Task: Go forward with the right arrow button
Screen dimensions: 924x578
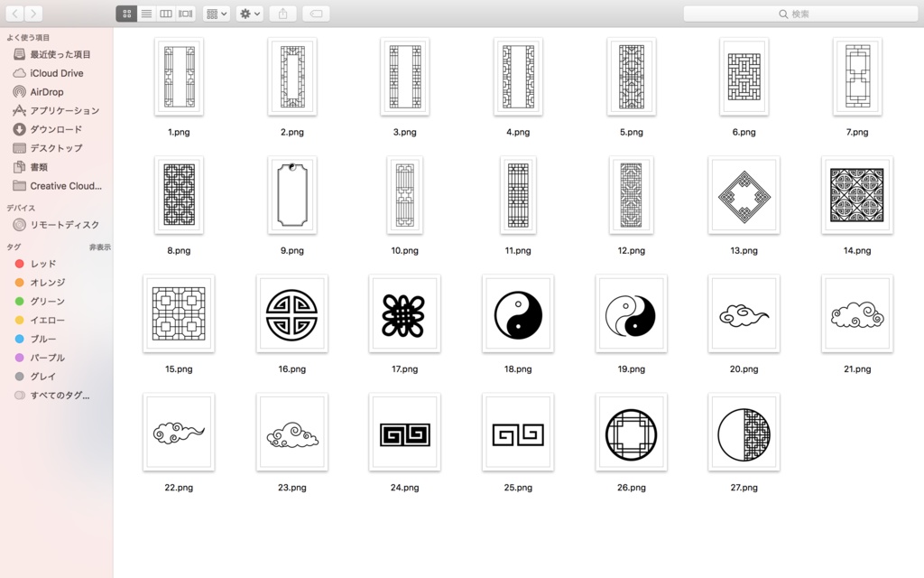Action: (33, 14)
